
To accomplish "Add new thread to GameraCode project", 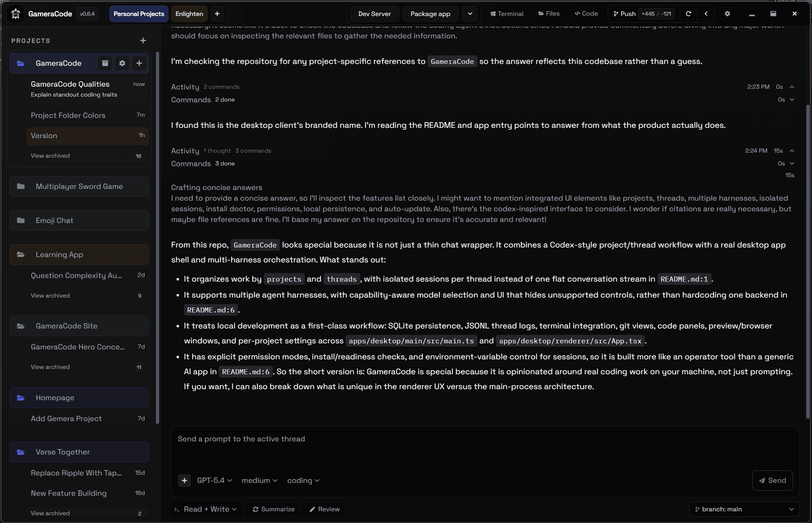I will [139, 63].
